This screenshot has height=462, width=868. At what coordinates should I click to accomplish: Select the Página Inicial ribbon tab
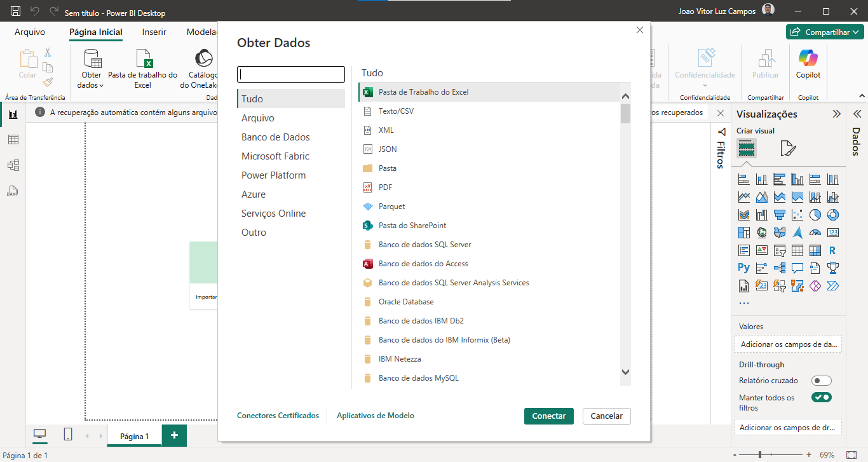tap(96, 32)
